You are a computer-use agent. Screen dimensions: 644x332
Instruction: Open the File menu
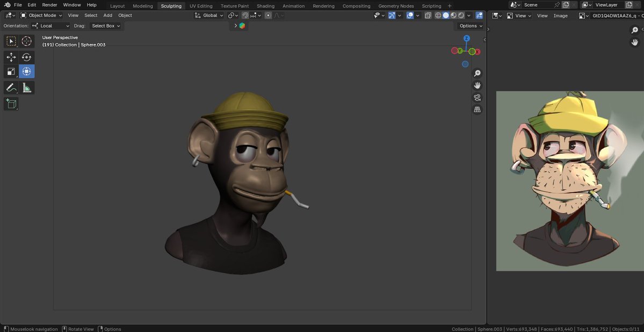click(x=18, y=5)
